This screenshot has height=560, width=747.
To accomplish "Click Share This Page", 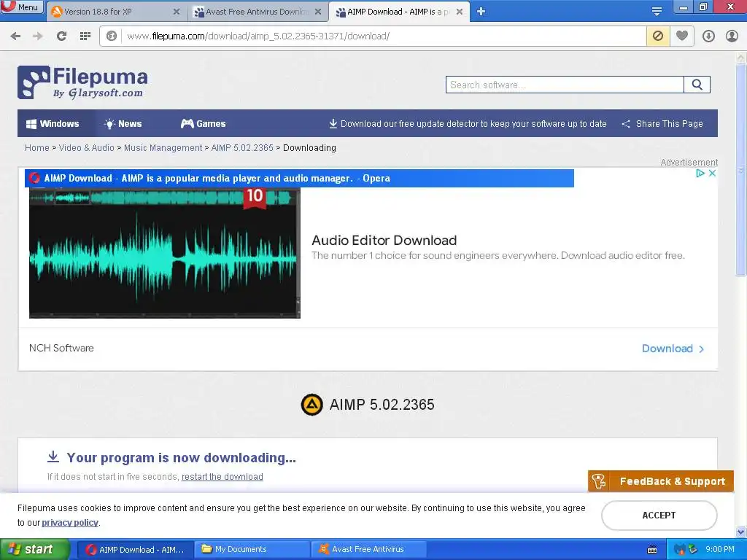I will (x=662, y=124).
